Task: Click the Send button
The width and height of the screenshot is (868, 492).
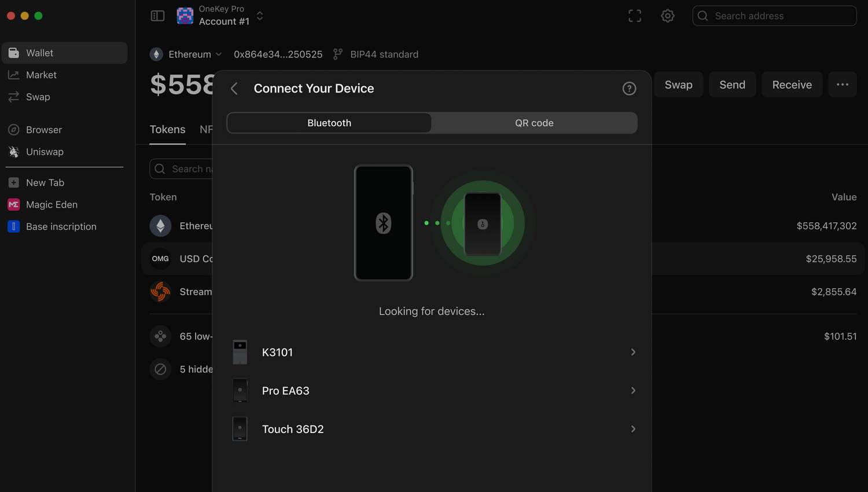Action: point(732,85)
